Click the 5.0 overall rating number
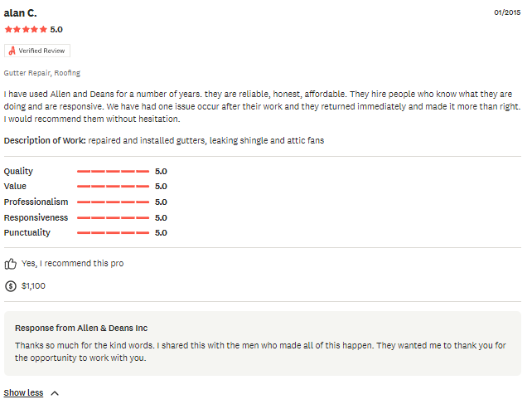Viewport: 532px width, 409px height. click(x=56, y=30)
